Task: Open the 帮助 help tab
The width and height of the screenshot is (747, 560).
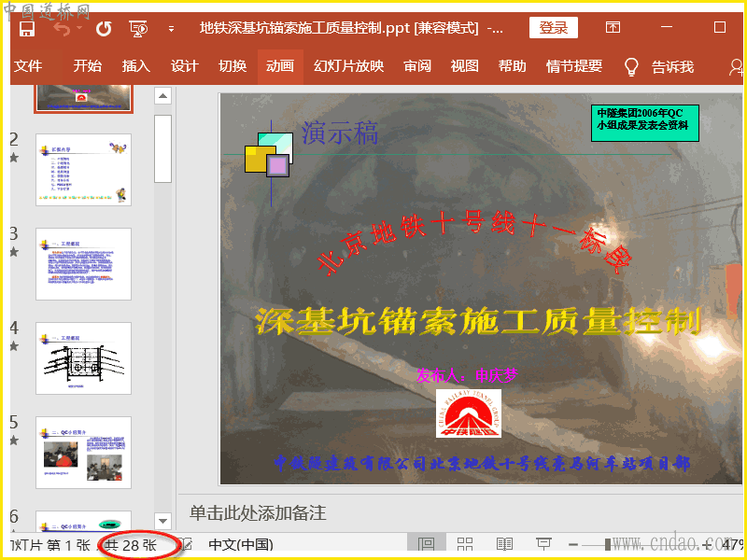Action: click(512, 66)
